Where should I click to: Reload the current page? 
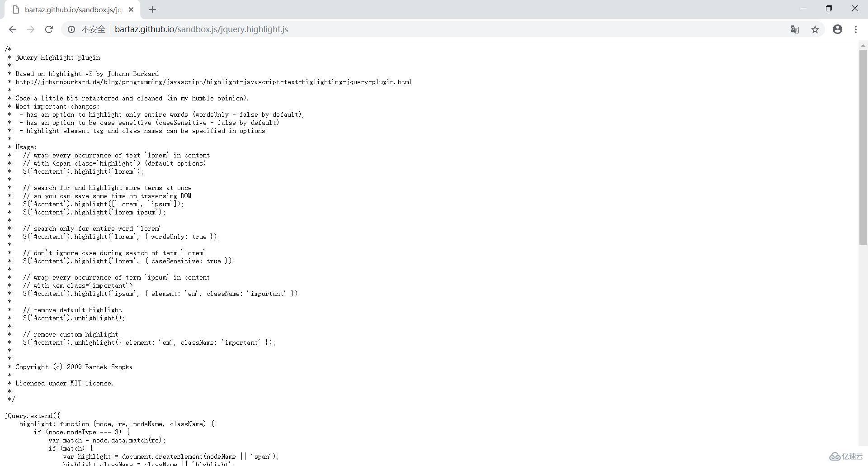coord(49,29)
